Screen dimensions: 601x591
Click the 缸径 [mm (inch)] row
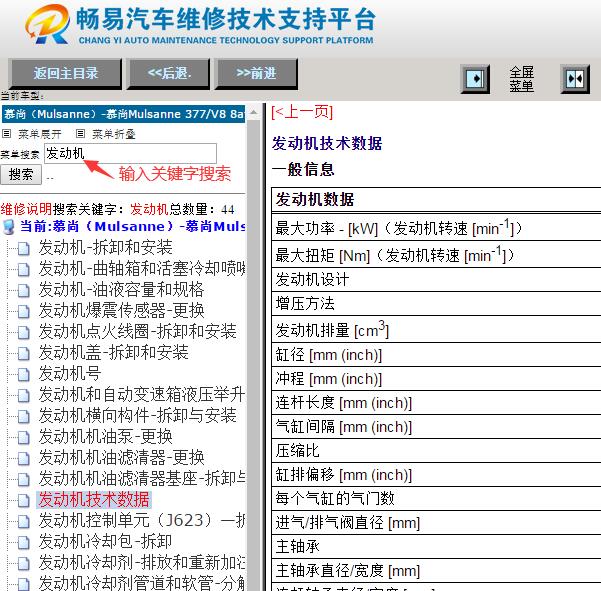[x=436, y=355]
